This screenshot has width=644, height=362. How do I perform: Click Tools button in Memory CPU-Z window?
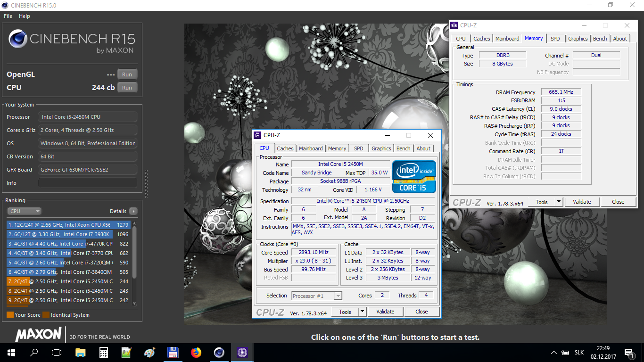542,202
